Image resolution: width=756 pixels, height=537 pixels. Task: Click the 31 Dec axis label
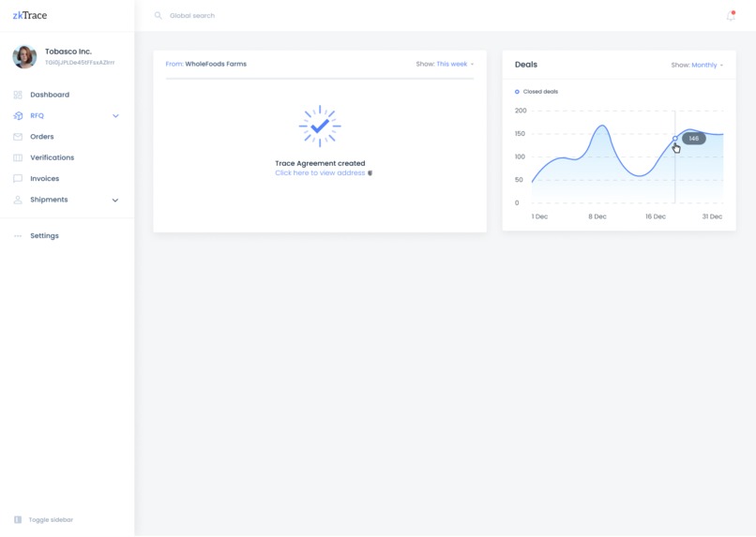(712, 216)
